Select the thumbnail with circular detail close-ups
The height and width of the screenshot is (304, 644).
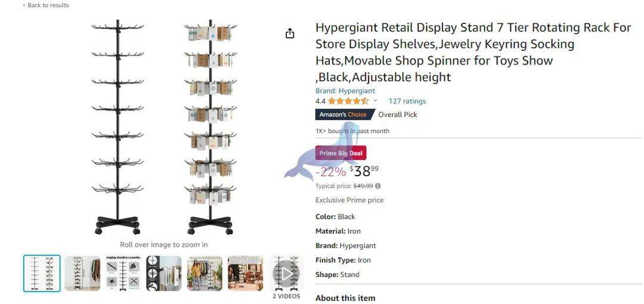pos(164,274)
